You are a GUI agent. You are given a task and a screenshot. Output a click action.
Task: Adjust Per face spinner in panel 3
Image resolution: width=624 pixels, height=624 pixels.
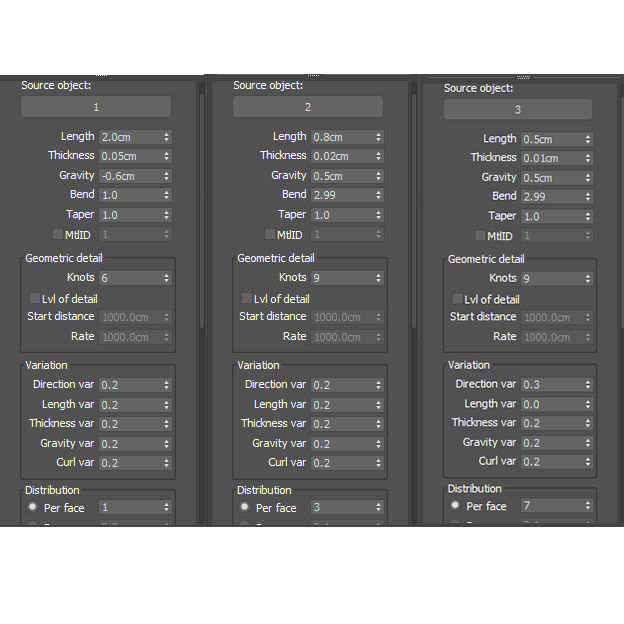[x=588, y=505]
